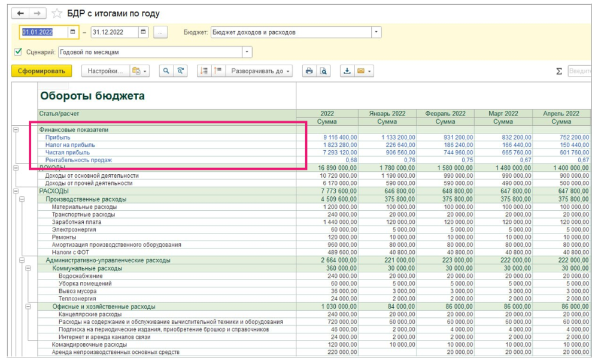This screenshot has width=601, height=364.
Task: Uncheck the Сценарий checkbox
Action: pos(17,52)
